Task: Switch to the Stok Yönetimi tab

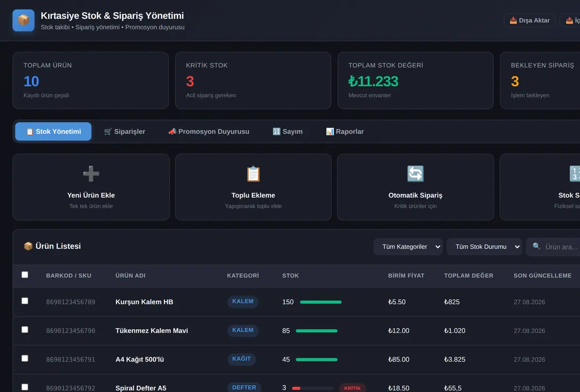Action: (53, 131)
